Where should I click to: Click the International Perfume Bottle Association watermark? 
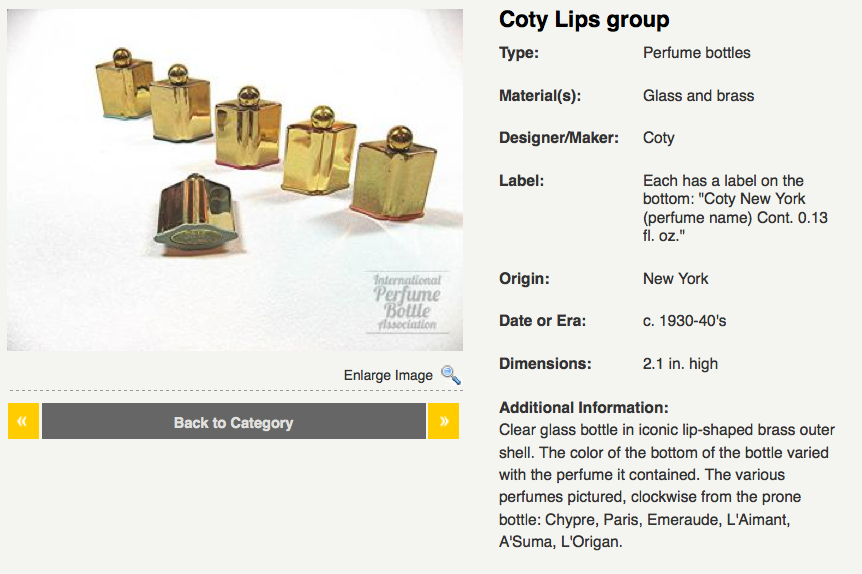pyautogui.click(x=407, y=302)
